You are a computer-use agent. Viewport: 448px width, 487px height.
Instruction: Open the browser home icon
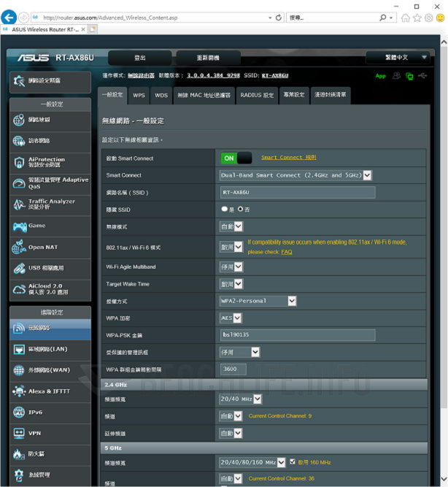point(405,18)
